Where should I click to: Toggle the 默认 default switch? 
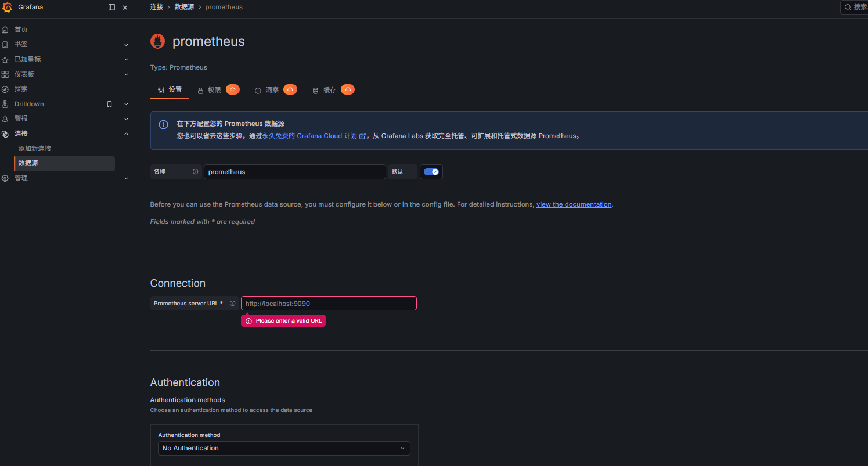pos(431,172)
